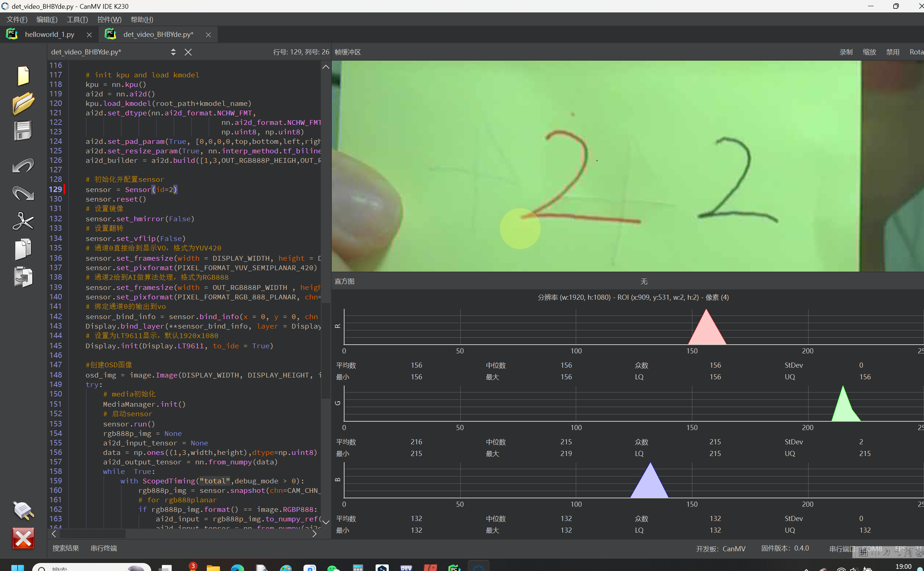The width and height of the screenshot is (924, 571).
Task: Click the Undo arrow icon
Action: click(x=23, y=165)
